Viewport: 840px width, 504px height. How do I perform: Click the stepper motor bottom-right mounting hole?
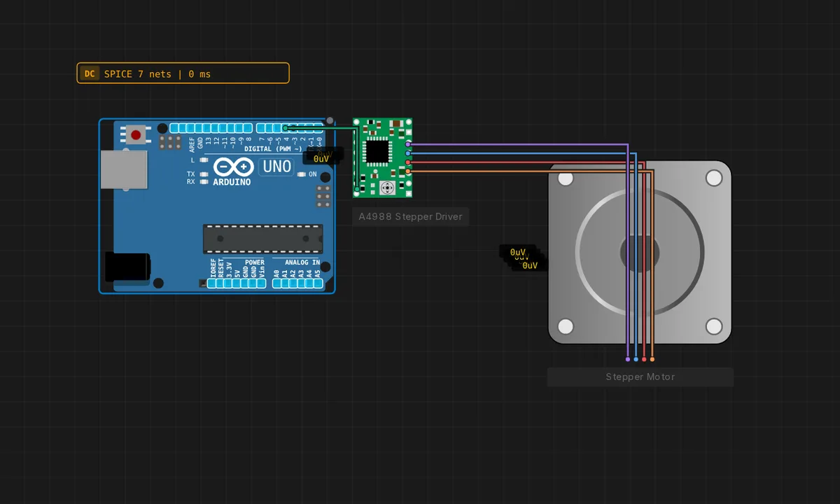pos(714,326)
